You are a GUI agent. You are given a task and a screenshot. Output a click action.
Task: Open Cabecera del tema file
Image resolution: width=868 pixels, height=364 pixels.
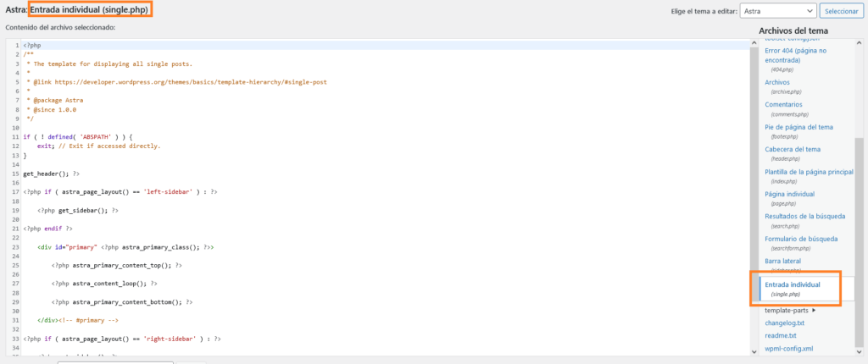793,149
